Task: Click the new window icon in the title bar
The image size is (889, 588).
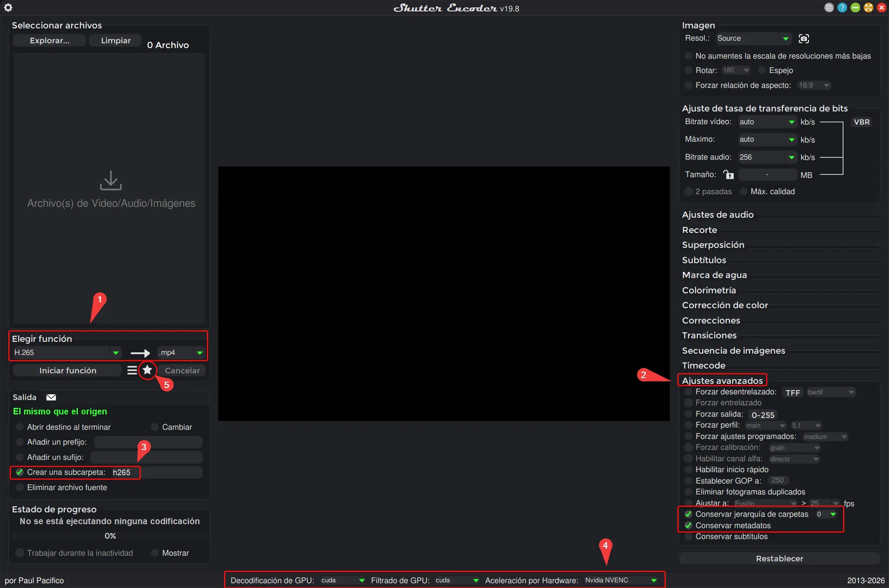Action: click(x=829, y=7)
